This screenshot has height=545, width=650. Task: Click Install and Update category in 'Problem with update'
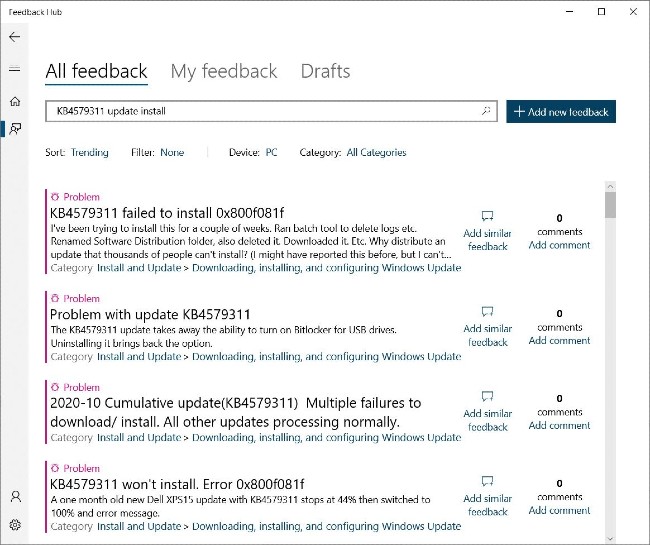point(139,356)
